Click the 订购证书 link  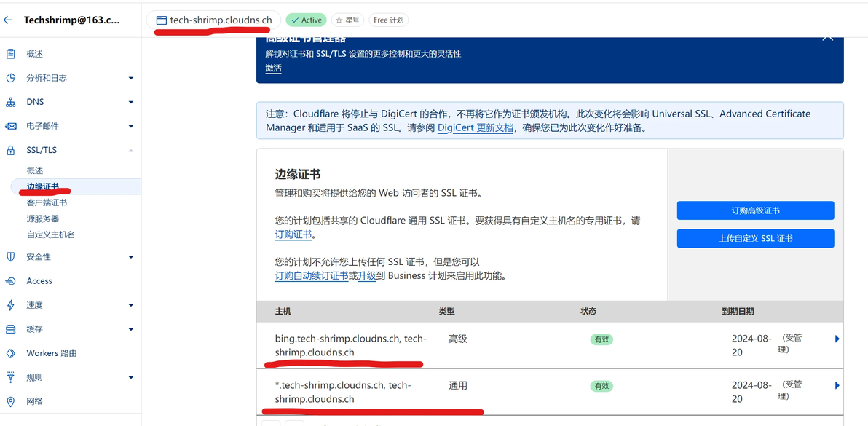tap(293, 234)
